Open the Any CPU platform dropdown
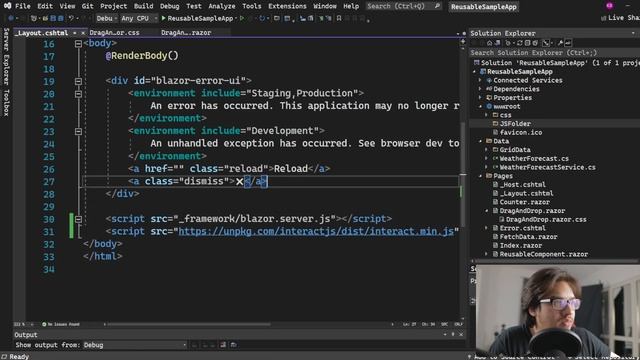640x360 pixels. (x=139, y=18)
